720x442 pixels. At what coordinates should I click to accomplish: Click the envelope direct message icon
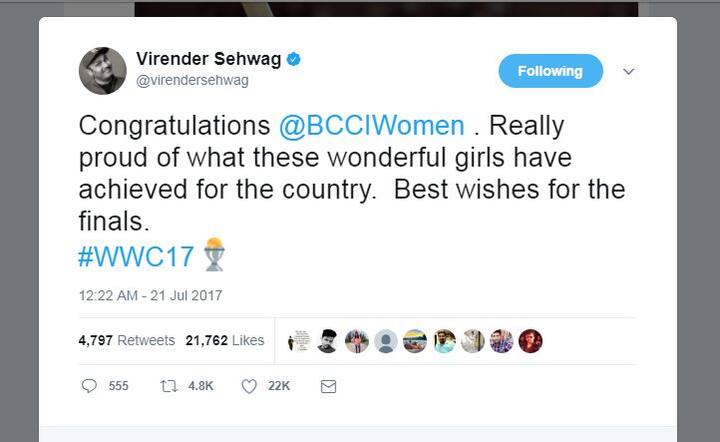click(x=328, y=386)
